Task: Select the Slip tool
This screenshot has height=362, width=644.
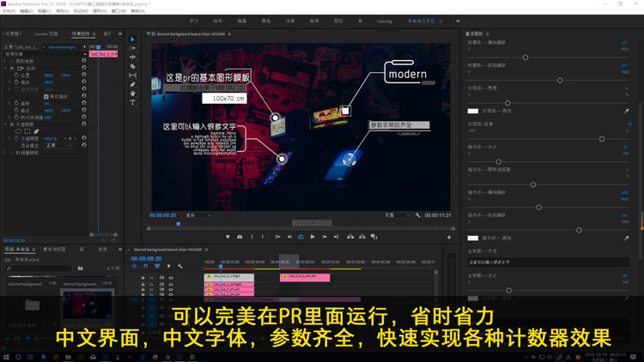Action: [132, 75]
